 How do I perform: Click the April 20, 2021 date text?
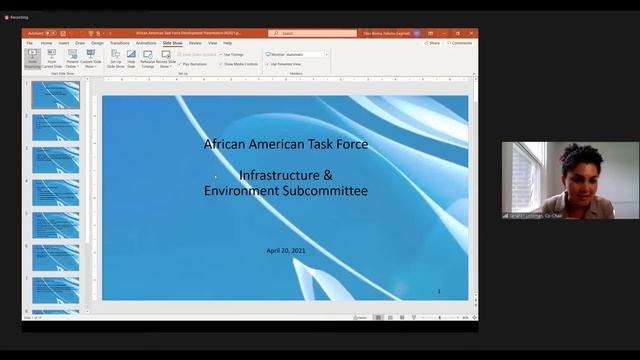click(x=286, y=251)
